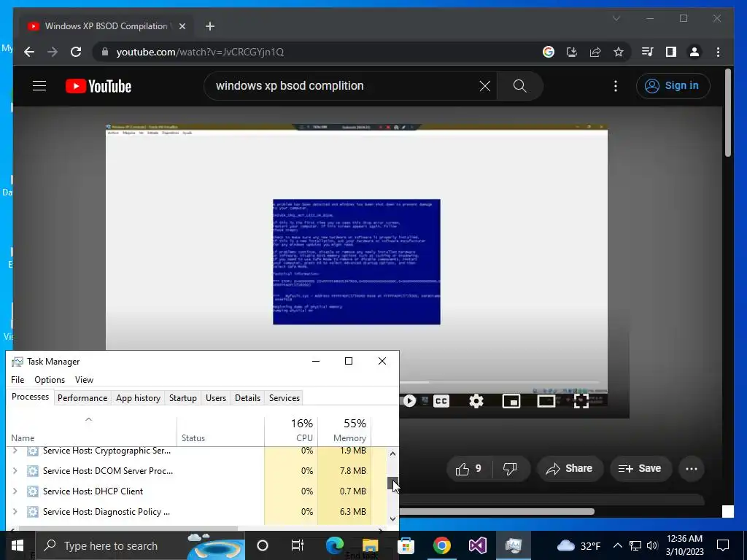Switch video to theater mode
The image size is (747, 560).
tap(546, 401)
